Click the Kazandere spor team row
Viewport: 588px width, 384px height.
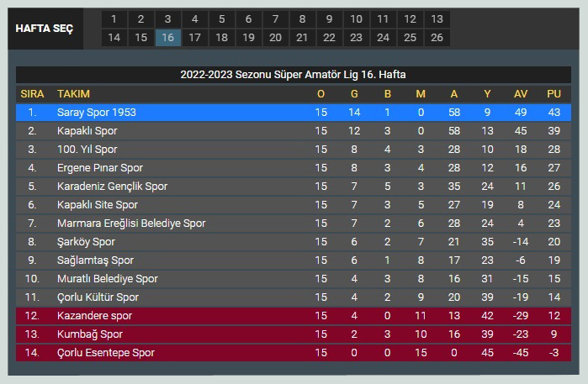(x=294, y=315)
